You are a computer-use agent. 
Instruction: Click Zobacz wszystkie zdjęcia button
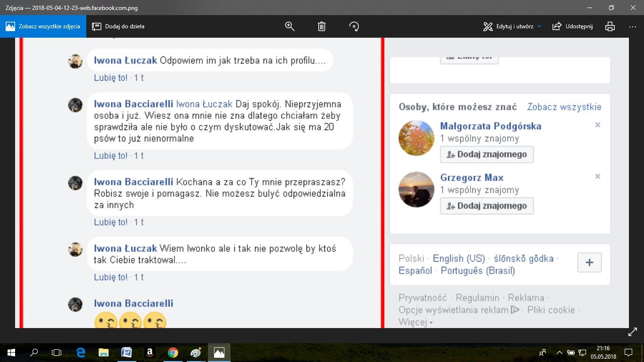click(x=43, y=26)
